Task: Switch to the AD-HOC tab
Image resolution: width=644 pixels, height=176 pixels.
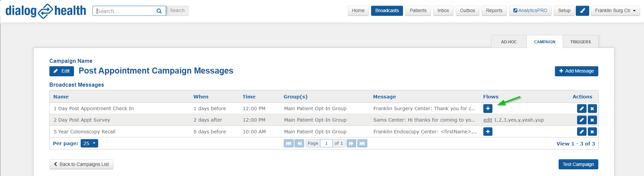Action: (x=509, y=42)
